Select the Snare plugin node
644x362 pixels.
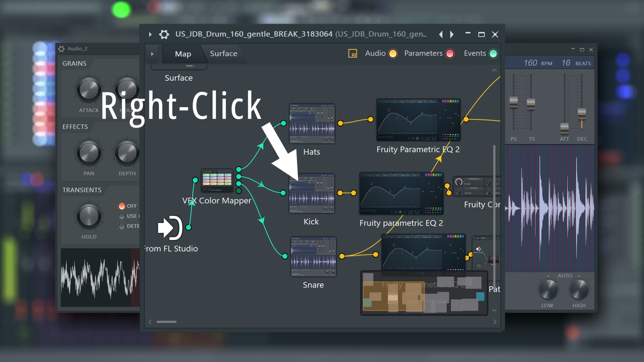[313, 257]
